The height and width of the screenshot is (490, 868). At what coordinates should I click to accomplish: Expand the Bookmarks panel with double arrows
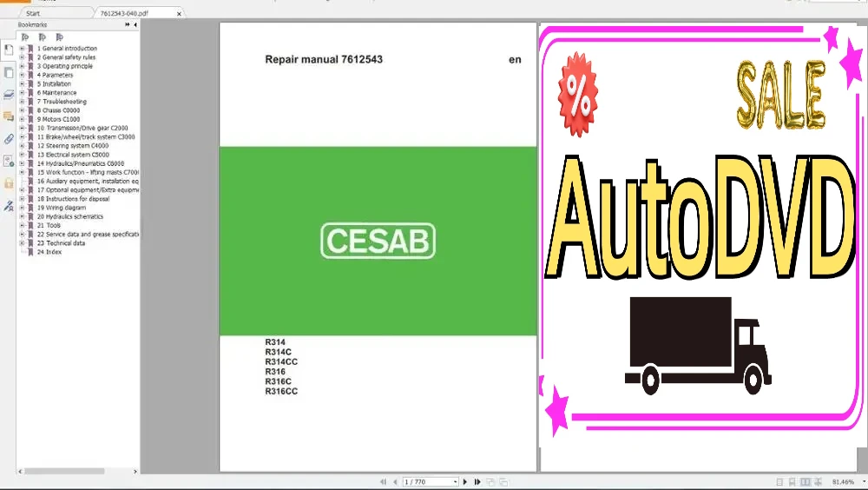tap(128, 24)
